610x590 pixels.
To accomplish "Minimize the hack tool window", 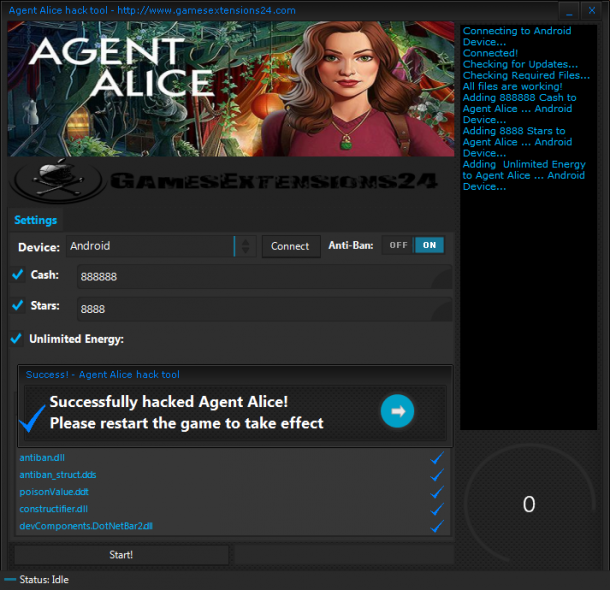I will (569, 11).
